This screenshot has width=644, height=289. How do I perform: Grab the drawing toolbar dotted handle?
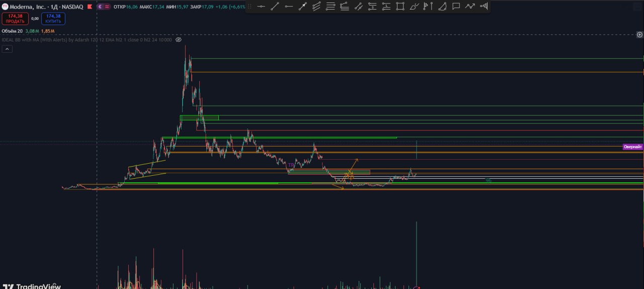tap(250, 7)
